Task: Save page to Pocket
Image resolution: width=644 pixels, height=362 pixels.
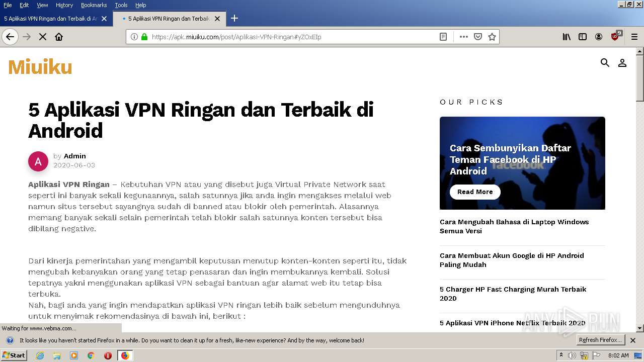Action: point(478,37)
